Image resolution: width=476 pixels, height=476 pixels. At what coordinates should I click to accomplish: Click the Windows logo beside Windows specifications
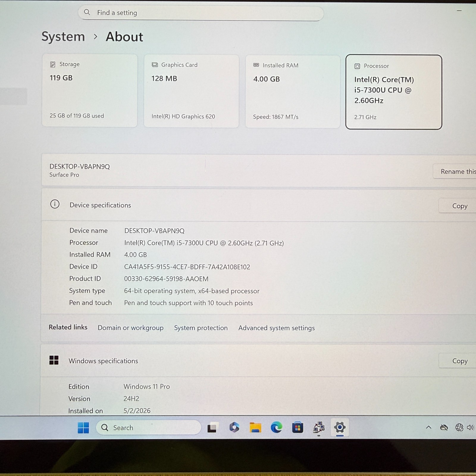pyautogui.click(x=54, y=360)
